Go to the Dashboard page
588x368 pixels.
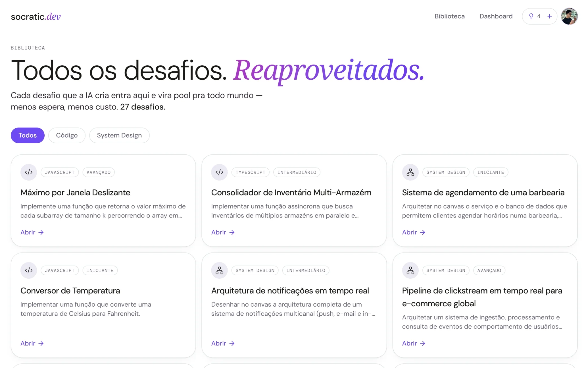click(496, 16)
